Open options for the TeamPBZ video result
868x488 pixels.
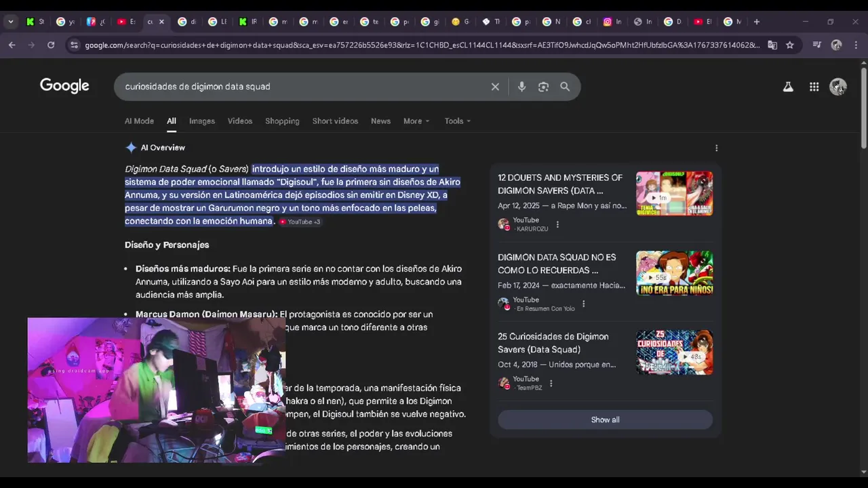pos(551,383)
